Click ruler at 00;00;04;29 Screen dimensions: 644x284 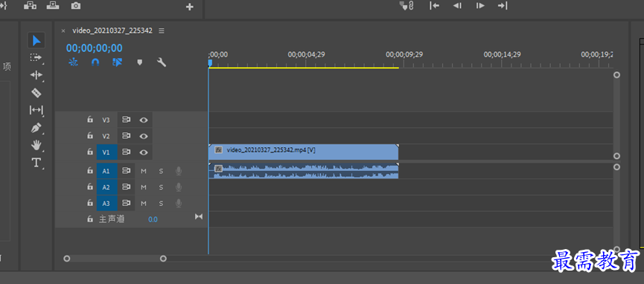[307, 54]
